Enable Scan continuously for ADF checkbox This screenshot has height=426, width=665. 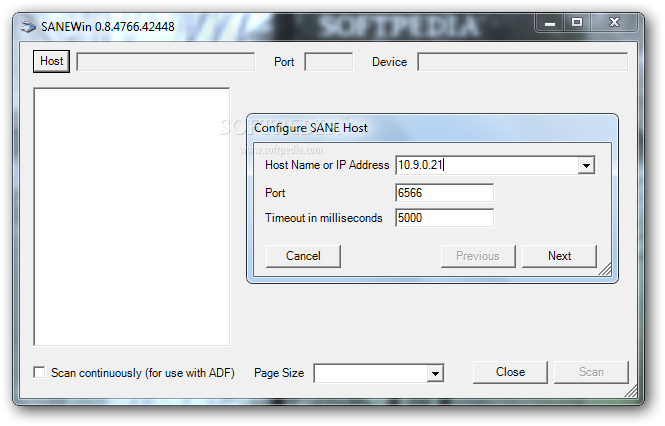pos(39,373)
